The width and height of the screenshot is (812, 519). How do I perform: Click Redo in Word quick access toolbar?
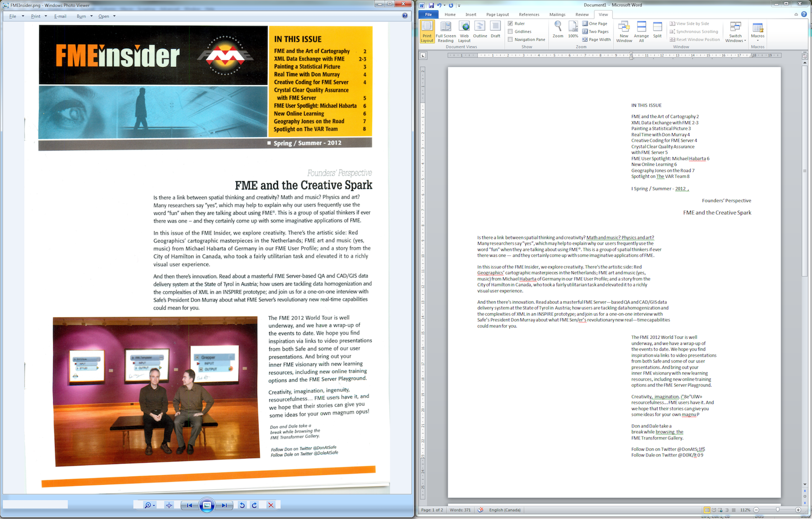(x=451, y=5)
